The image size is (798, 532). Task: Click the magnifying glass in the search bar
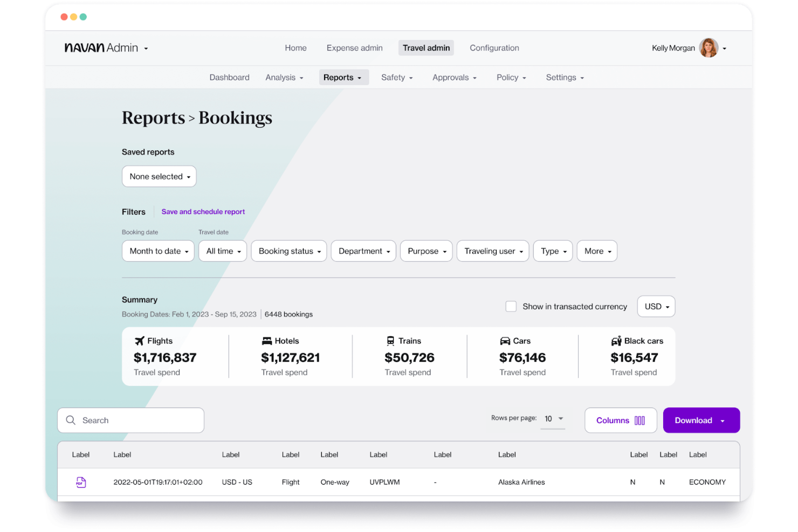click(71, 420)
